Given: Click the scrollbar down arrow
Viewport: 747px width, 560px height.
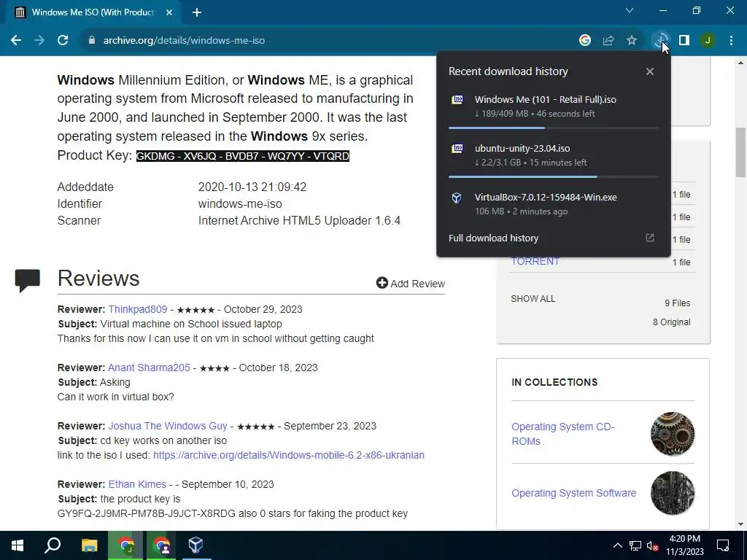Looking at the screenshot, I should point(741,524).
